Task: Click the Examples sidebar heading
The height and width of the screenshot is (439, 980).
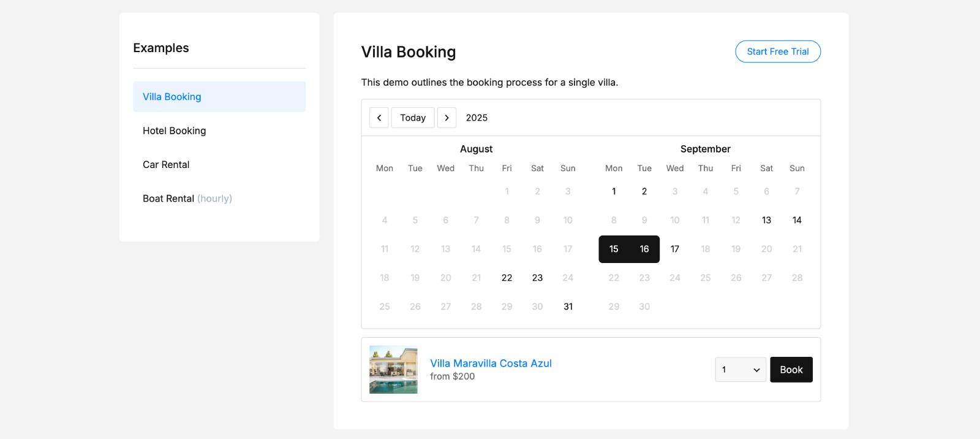Action: pyautogui.click(x=161, y=48)
